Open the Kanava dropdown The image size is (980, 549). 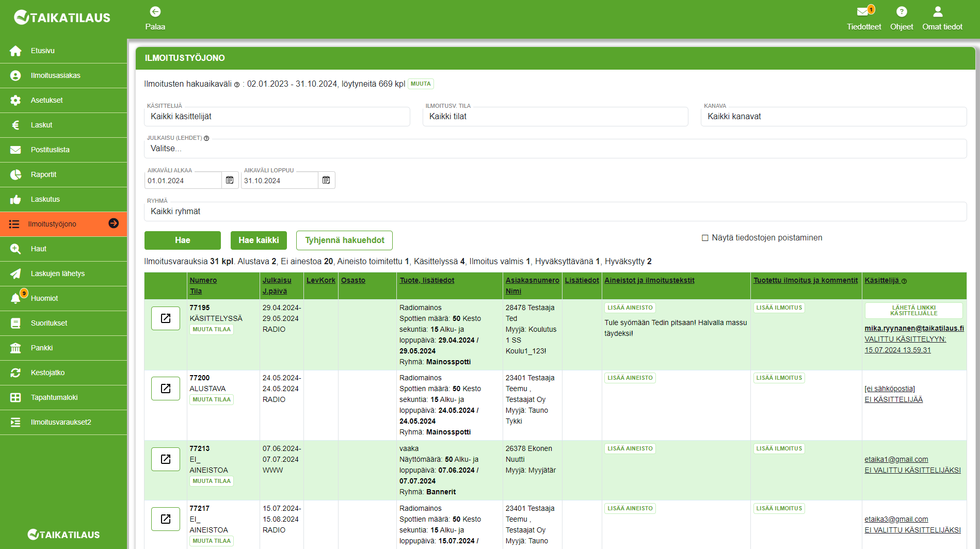pyautogui.click(x=834, y=117)
